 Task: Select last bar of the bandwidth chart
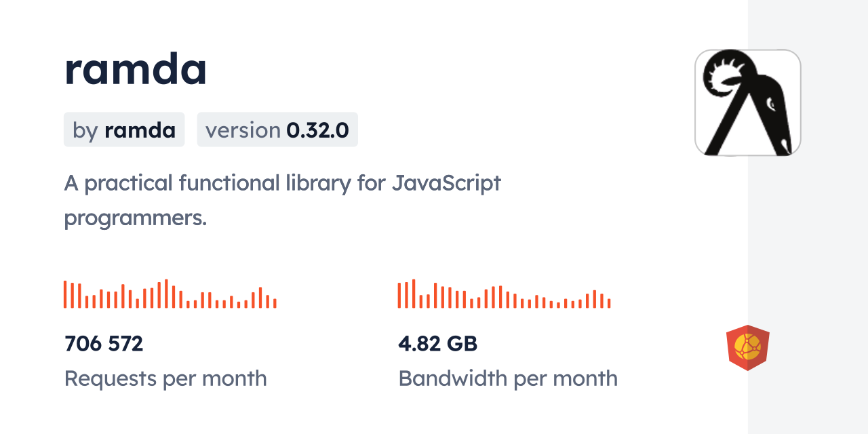[609, 303]
